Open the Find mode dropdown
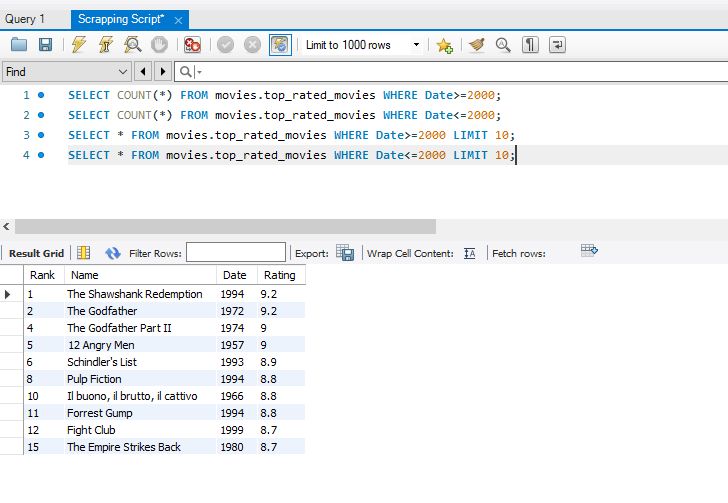 (66, 72)
